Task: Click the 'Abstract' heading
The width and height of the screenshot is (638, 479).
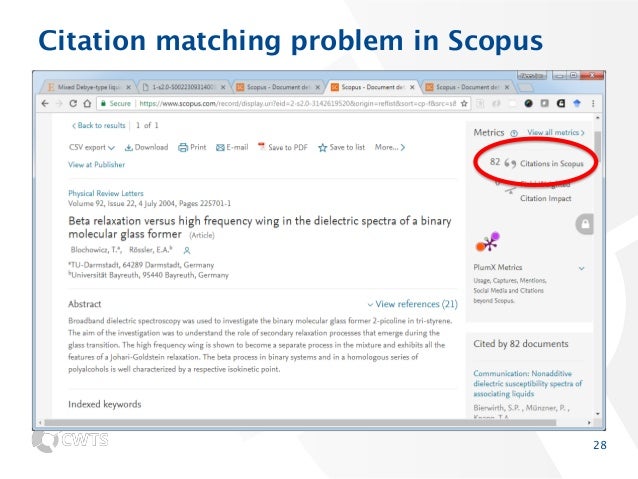Action: pos(85,304)
